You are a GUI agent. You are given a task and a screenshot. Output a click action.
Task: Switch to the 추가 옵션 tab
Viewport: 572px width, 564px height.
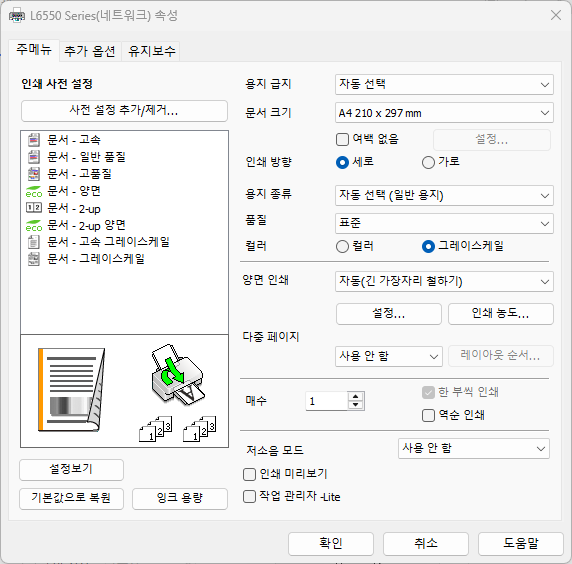(90, 51)
